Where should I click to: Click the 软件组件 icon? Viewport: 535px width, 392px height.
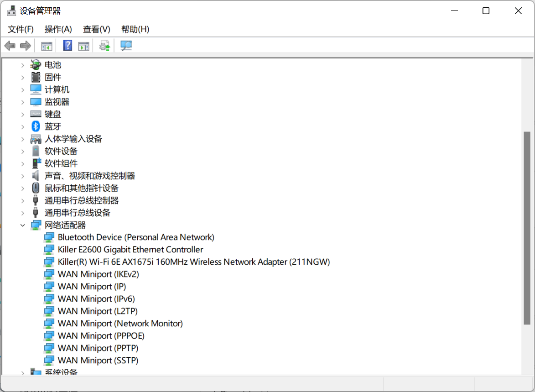36,163
